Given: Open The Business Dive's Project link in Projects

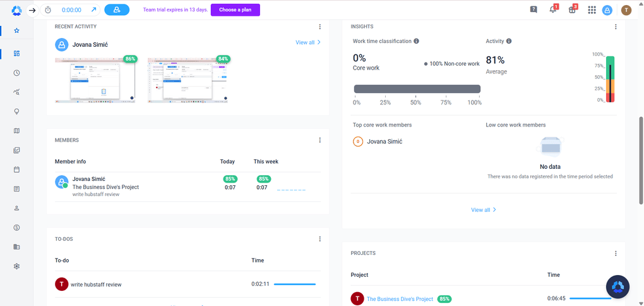Looking at the screenshot, I should 400,299.
